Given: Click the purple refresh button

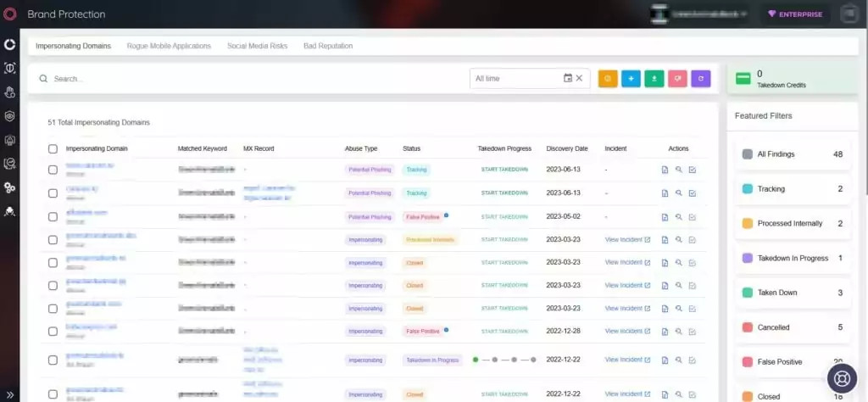Looking at the screenshot, I should 700,79.
